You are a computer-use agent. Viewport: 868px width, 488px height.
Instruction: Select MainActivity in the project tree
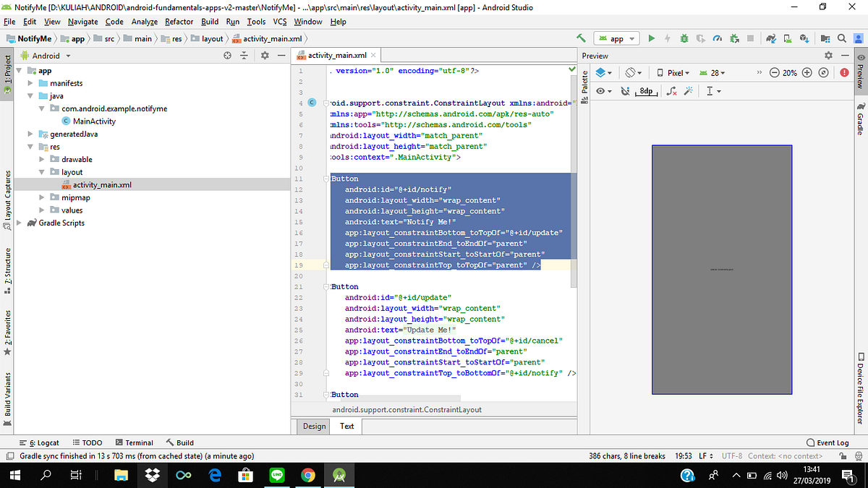pyautogui.click(x=94, y=121)
